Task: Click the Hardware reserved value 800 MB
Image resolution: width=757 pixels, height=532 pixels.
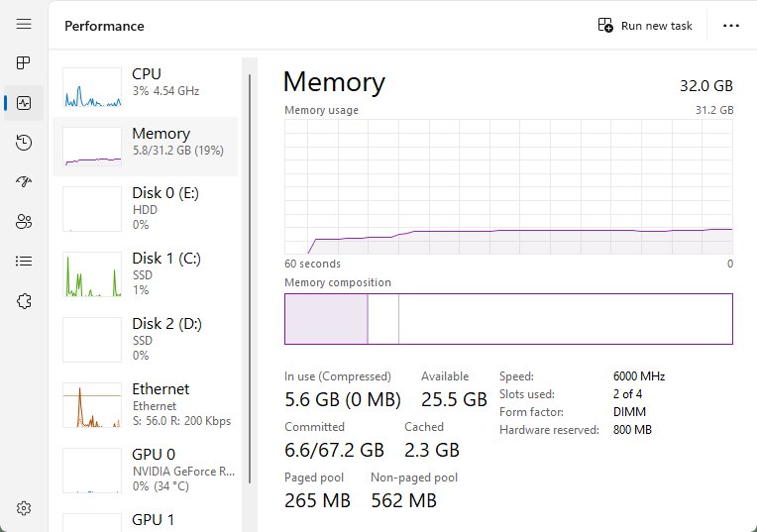Action: click(632, 430)
